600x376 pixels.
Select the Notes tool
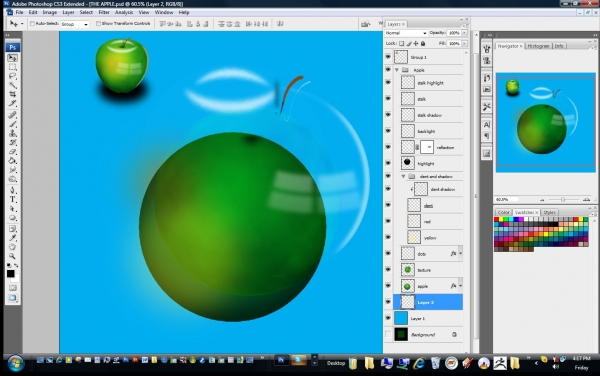[x=13, y=229]
